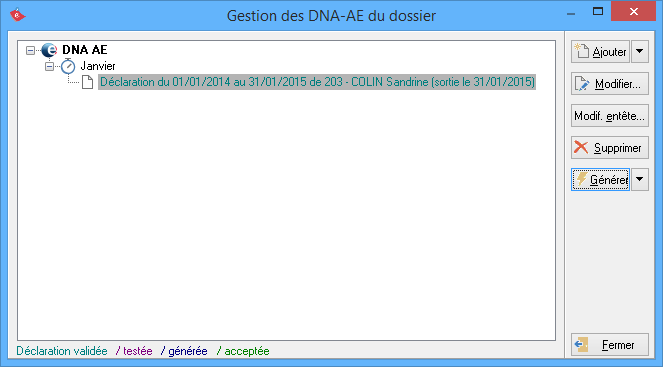Click Supprimer to delete declaration
Screen dimensions: 663x367
tap(610, 148)
